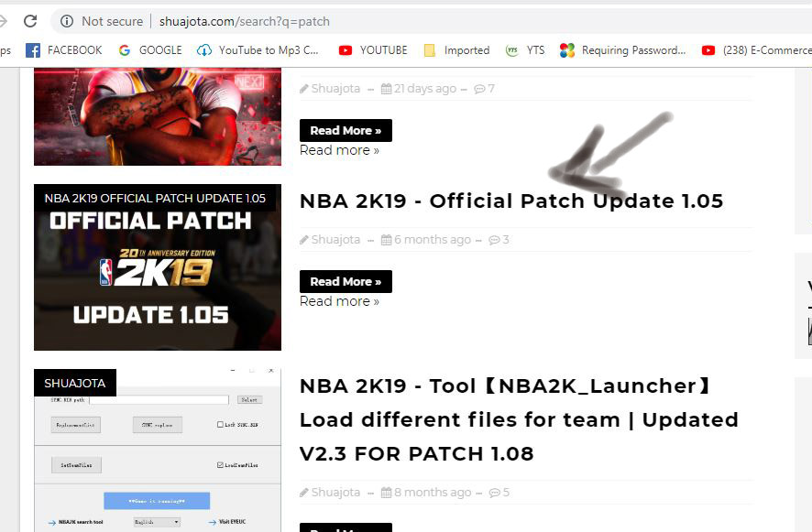
Task: Click the NBA 2K19 OFFICIAL PATCH UPDATE 1.05 banner caption
Action: [x=155, y=198]
